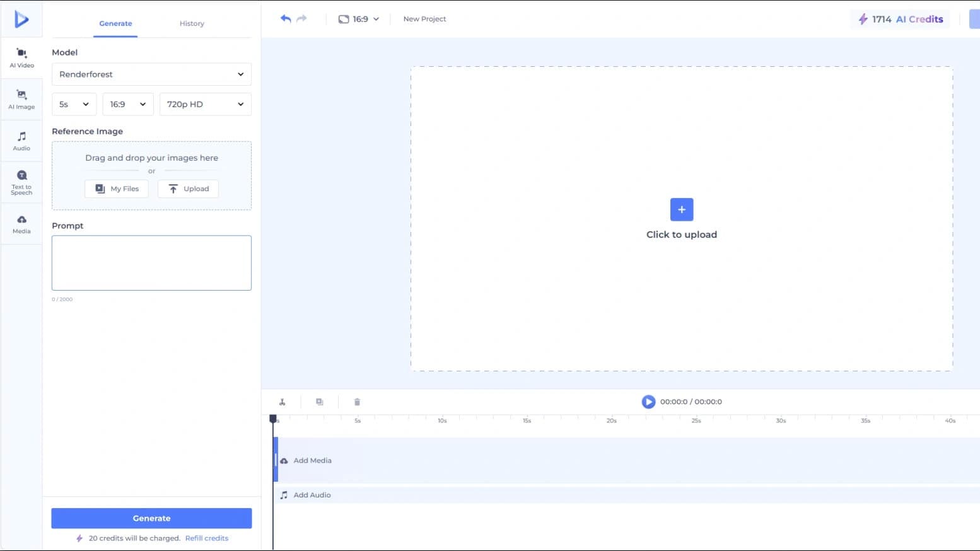Open the AI Image sidebar tool
980x551 pixels.
[x=21, y=99]
